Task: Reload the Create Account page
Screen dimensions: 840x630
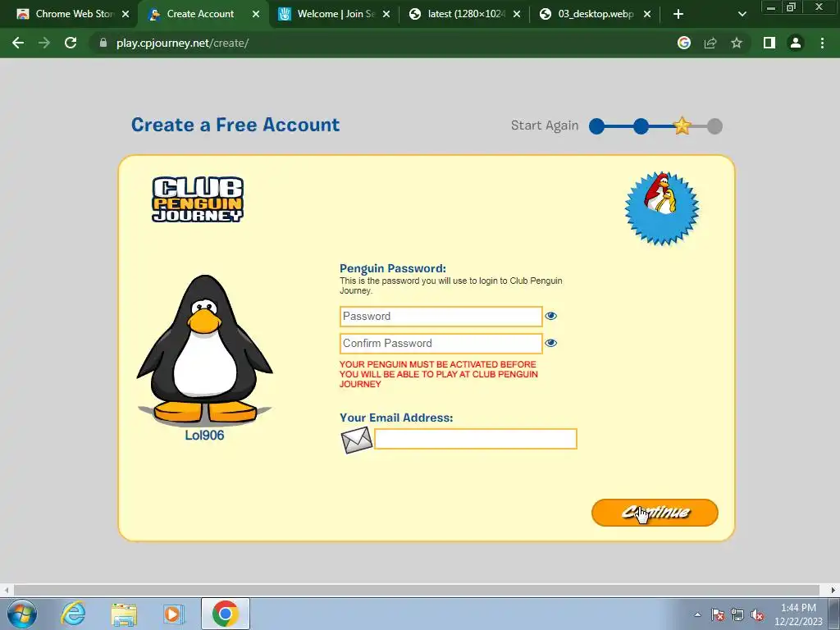Action: [x=71, y=43]
